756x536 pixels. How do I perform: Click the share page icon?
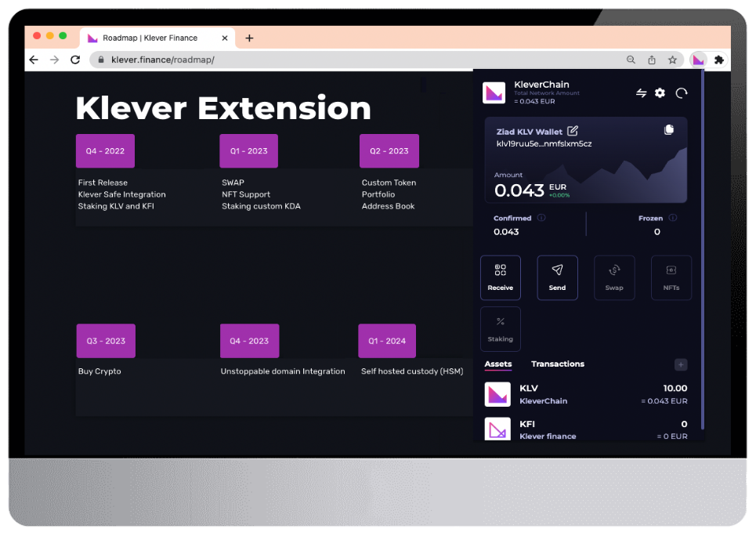coord(651,60)
